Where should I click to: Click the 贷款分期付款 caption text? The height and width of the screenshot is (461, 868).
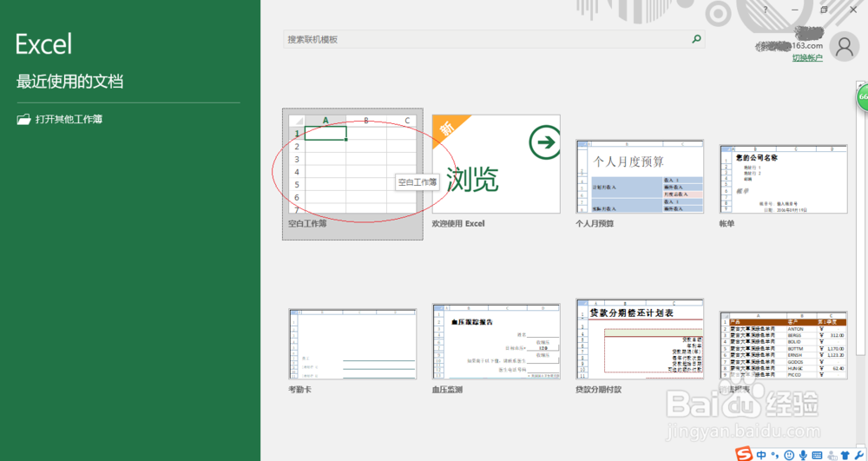[x=598, y=390]
